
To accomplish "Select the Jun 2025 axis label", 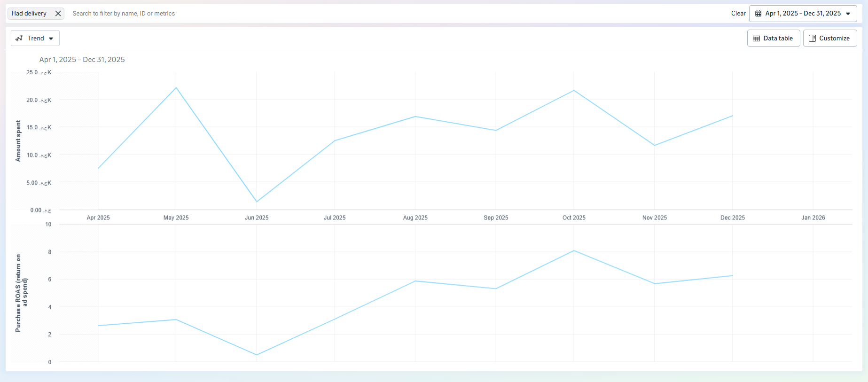I will [257, 218].
